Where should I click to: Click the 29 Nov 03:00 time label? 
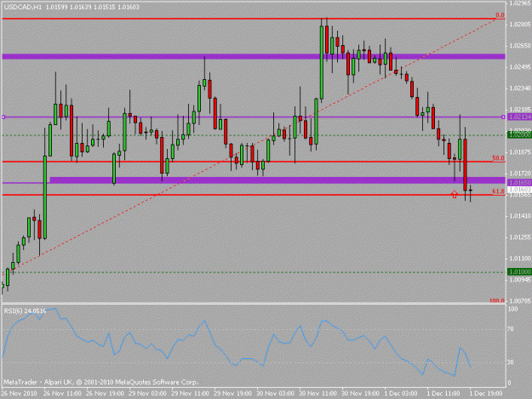click(x=147, y=394)
